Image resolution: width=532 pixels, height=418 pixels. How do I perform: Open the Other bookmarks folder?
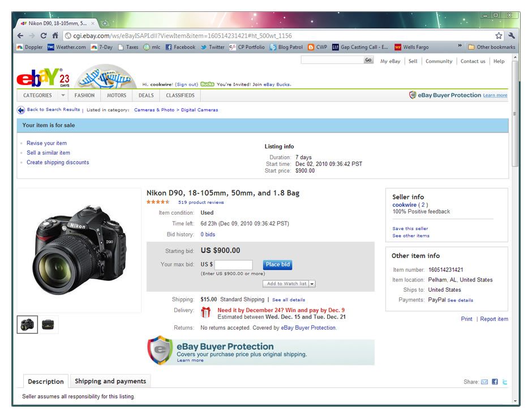click(492, 47)
